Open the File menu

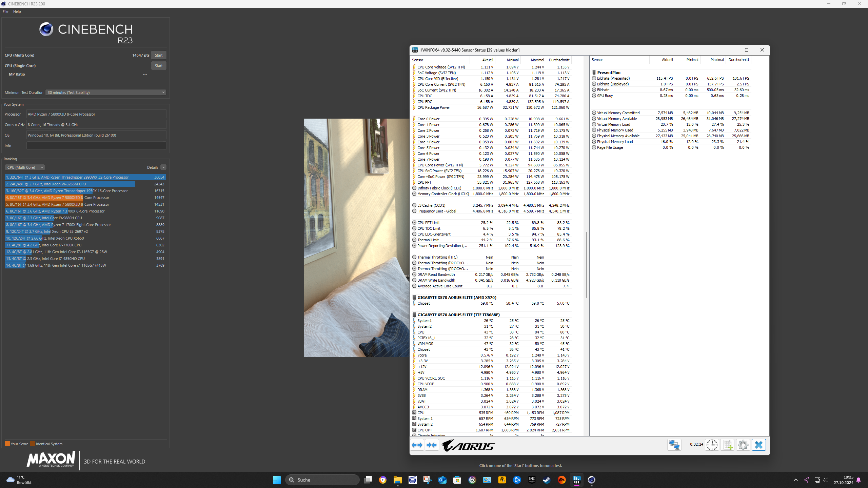5,12
